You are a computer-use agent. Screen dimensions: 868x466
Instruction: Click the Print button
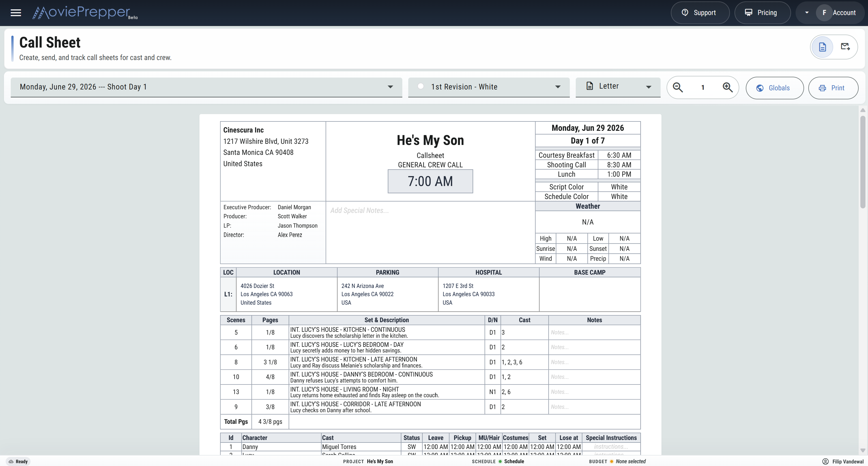833,88
